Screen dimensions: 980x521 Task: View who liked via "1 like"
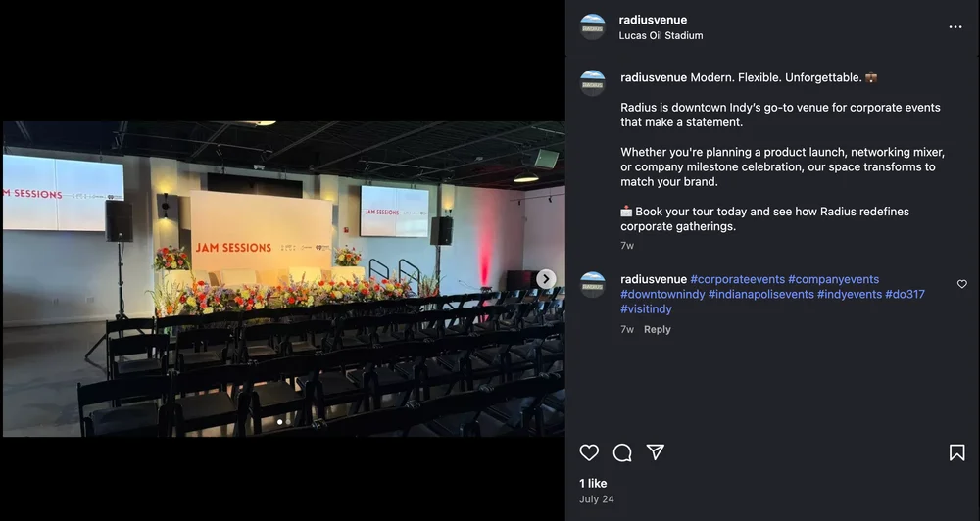[593, 483]
